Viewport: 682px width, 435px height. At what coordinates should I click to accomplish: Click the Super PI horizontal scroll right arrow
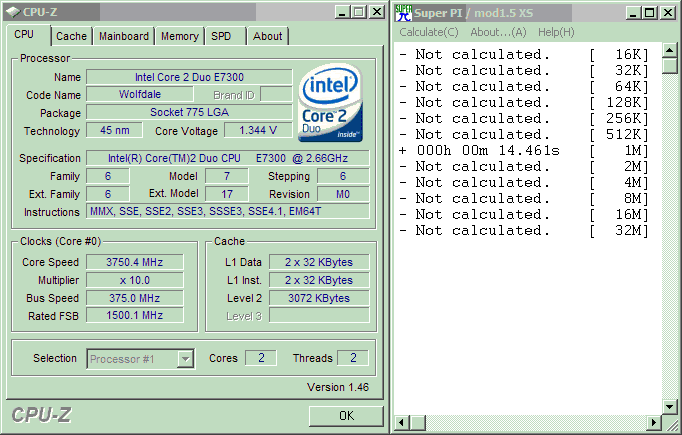click(x=654, y=422)
